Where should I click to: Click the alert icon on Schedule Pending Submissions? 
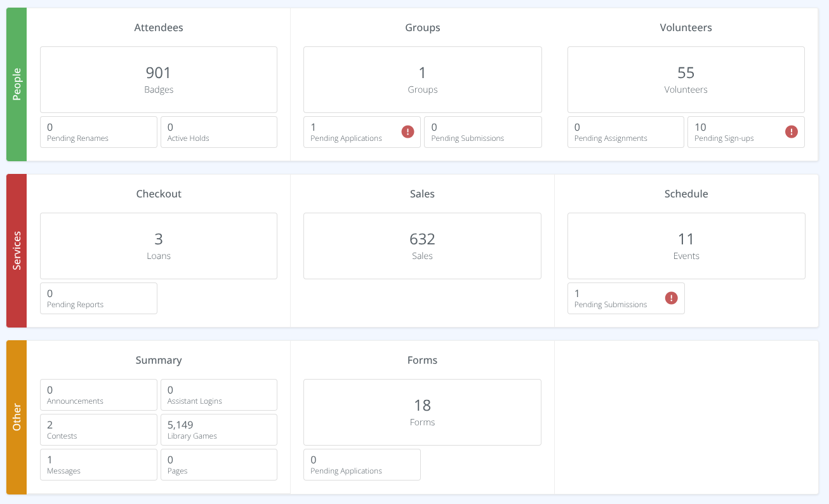[671, 298]
